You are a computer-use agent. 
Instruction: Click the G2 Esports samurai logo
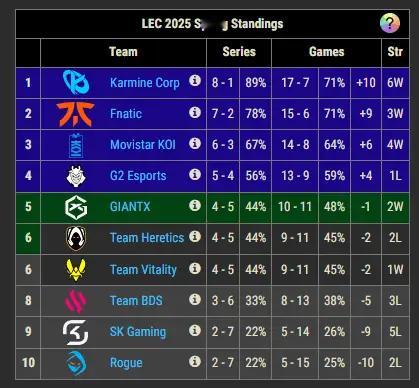coord(76,176)
